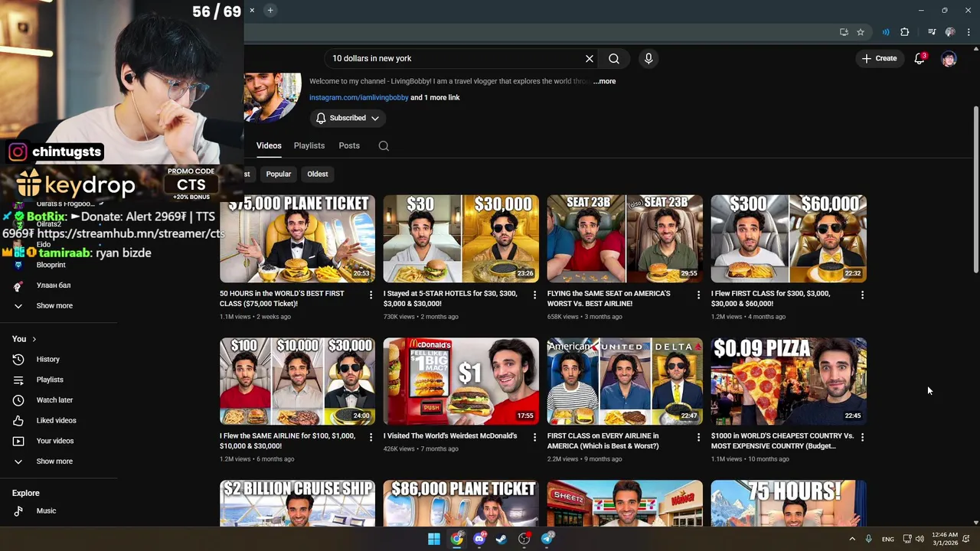Sort videos by Popular
980x551 pixels.
click(x=279, y=174)
